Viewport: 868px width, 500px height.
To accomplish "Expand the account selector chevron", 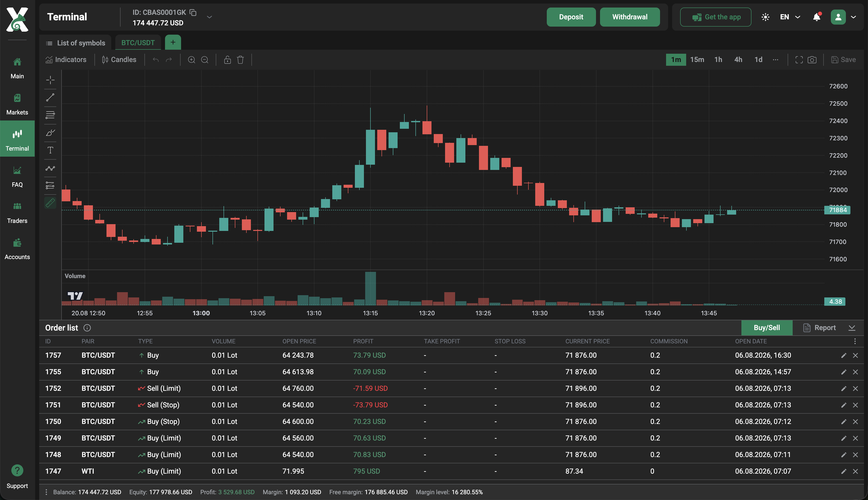I will click(209, 17).
